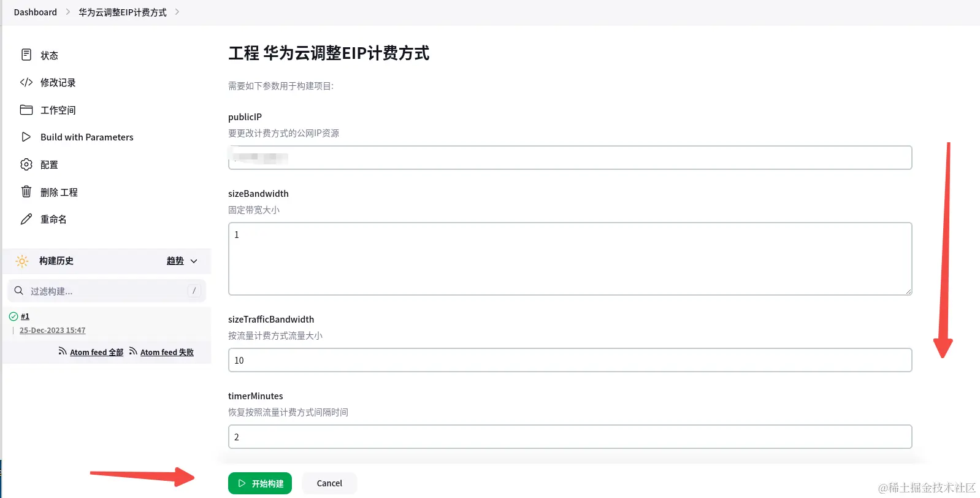Click the 工程 华为云调整EIP计费方式 page title
Viewport: 980px width, 498px height.
329,53
